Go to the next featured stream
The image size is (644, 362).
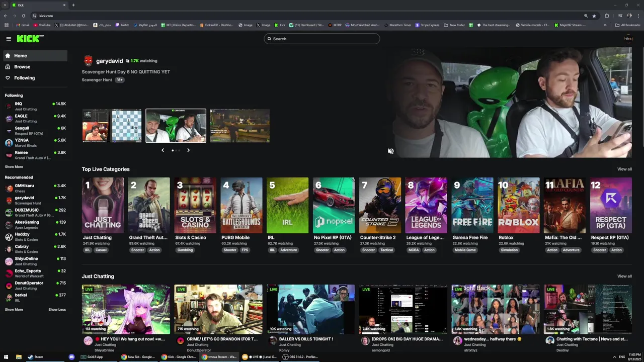tap(188, 150)
